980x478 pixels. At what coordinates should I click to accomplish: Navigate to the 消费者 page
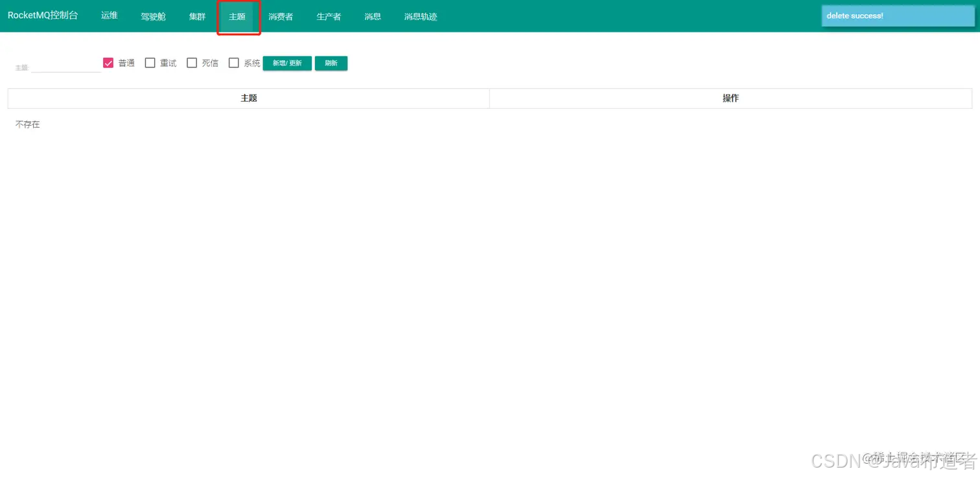280,16
